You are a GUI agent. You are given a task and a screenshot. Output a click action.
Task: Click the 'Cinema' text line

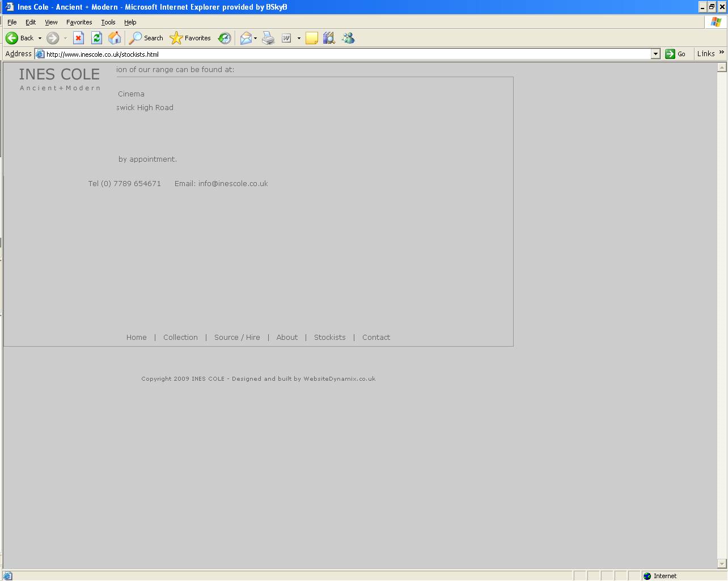(x=131, y=94)
